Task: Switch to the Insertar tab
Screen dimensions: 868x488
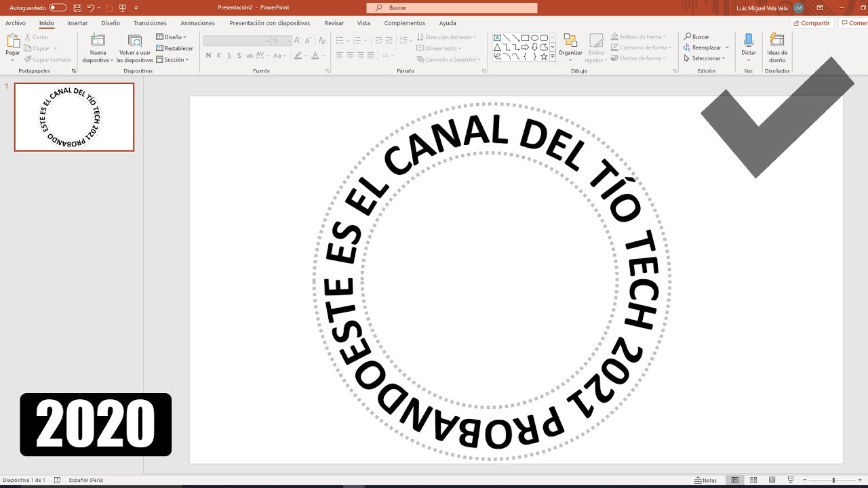Action: pos(77,23)
